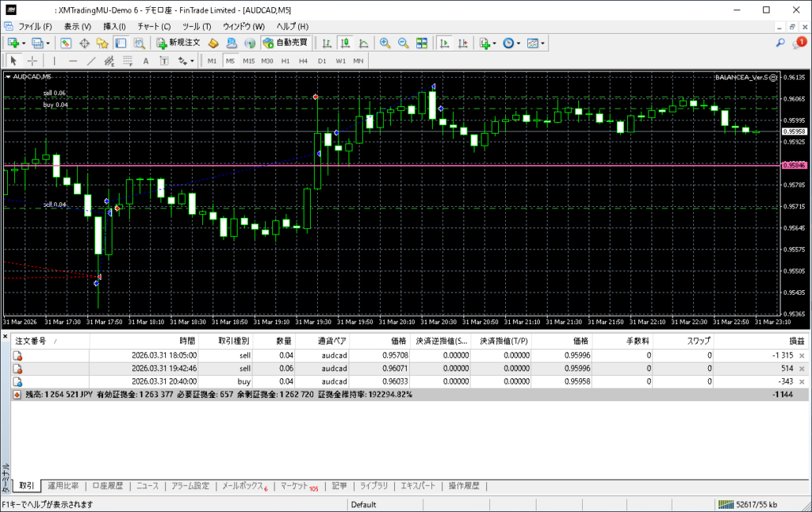
Task: Select the crosshair cursor tool
Action: coord(33,61)
